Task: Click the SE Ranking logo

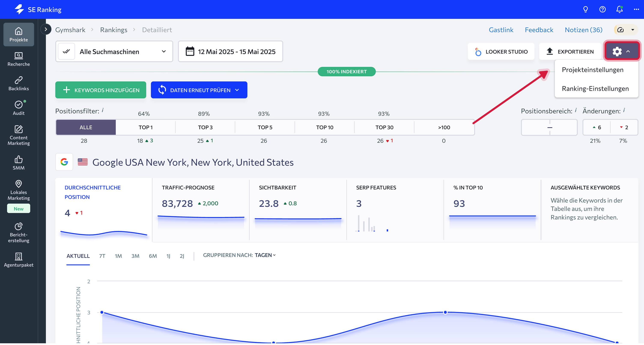Action: click(38, 9)
